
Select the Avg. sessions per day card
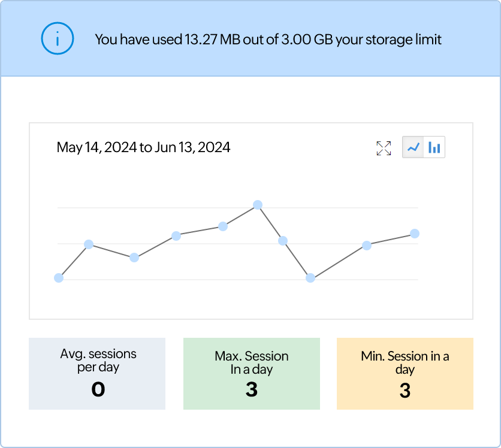point(97,374)
